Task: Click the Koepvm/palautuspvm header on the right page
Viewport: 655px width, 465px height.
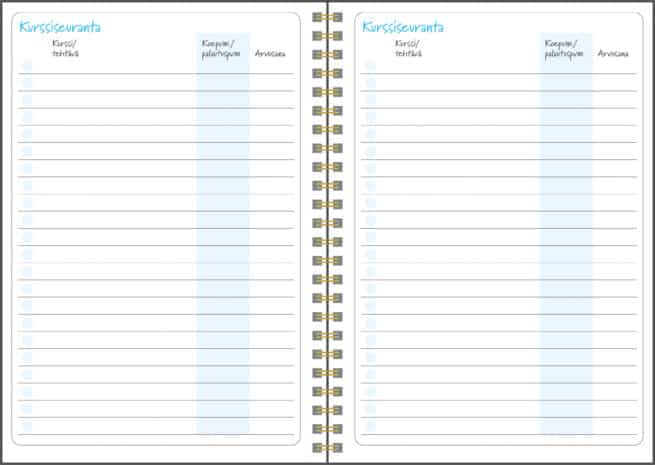Action: click(564, 49)
